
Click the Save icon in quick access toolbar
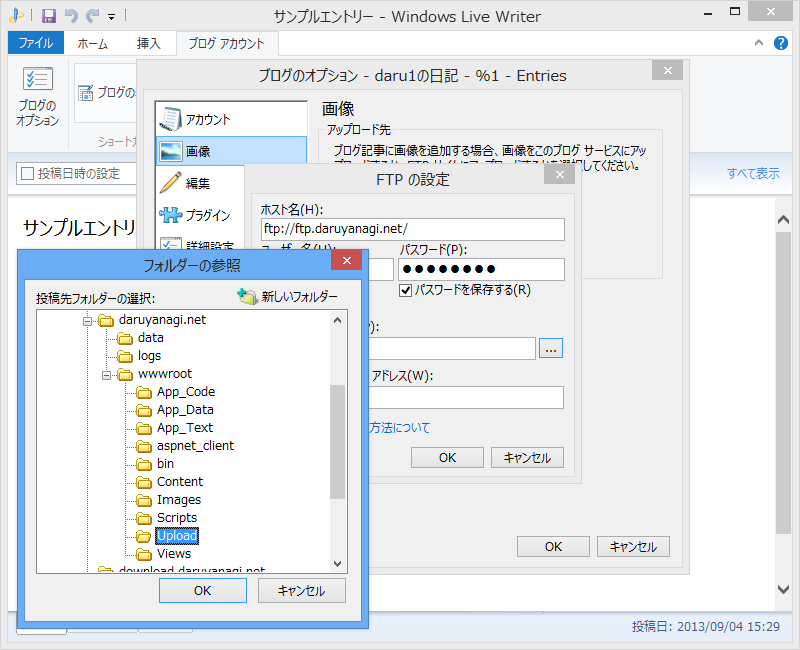click(48, 16)
